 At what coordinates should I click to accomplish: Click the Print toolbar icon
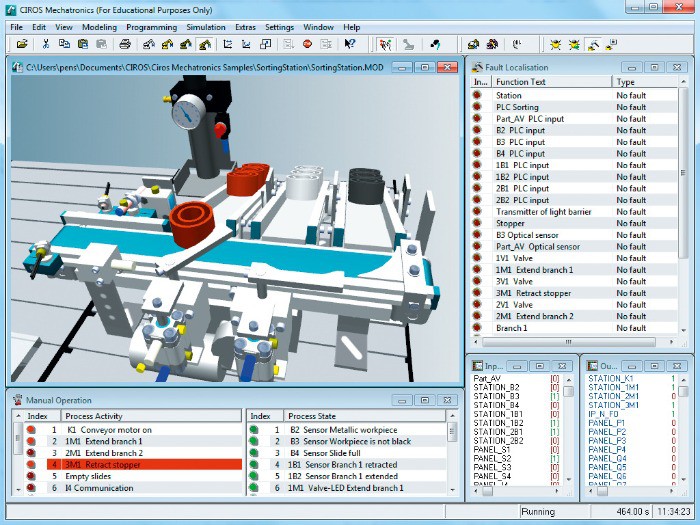point(125,44)
